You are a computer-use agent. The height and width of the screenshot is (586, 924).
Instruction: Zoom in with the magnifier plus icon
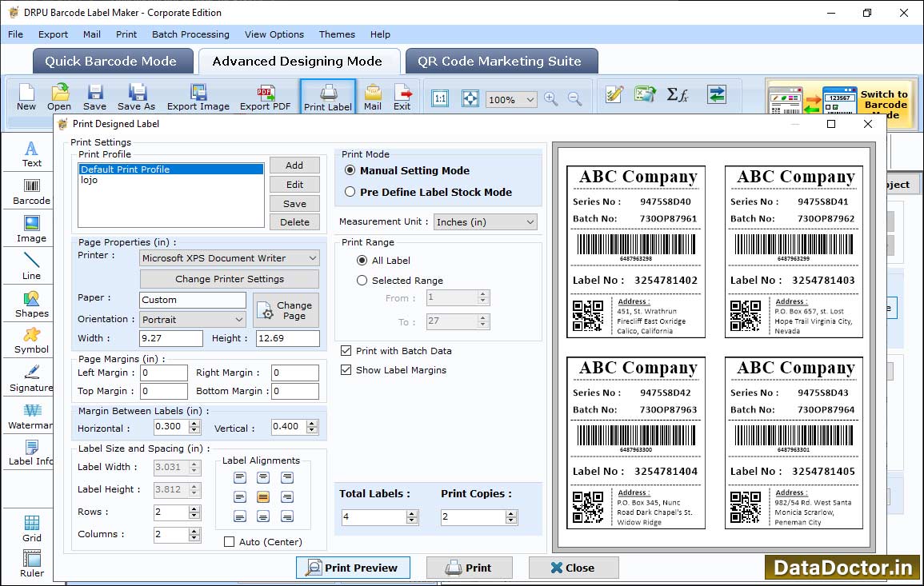pos(551,99)
